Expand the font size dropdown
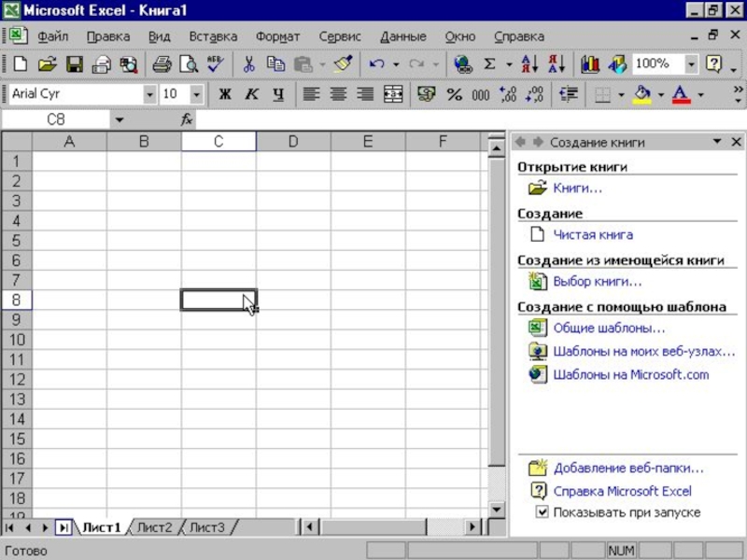This screenshot has height=560, width=747. pos(196,94)
